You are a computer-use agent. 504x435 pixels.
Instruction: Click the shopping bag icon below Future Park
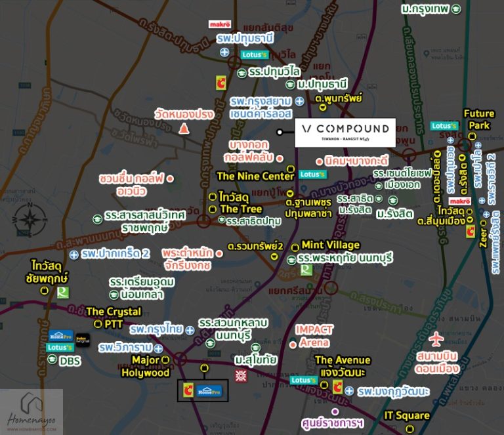[472, 136]
